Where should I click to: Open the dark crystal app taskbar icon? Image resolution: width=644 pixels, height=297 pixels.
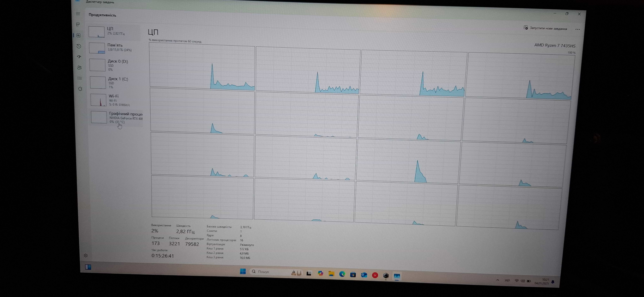pos(386,276)
